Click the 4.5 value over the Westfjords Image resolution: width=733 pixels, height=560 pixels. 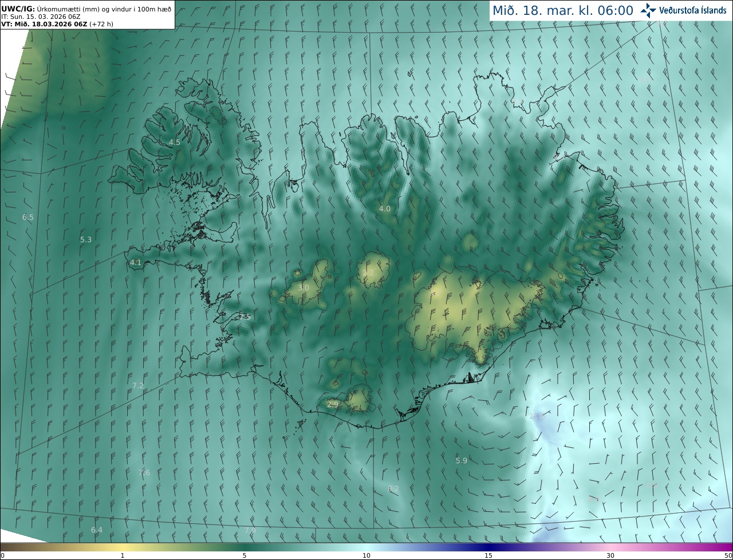(174, 142)
